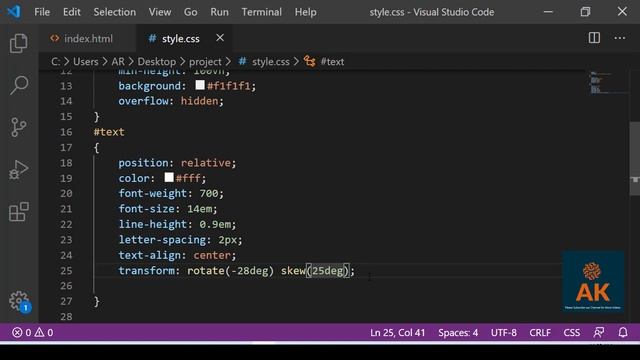Click 'text-align: center;' text
Viewport: 640px width, 360px height.
coord(177,256)
